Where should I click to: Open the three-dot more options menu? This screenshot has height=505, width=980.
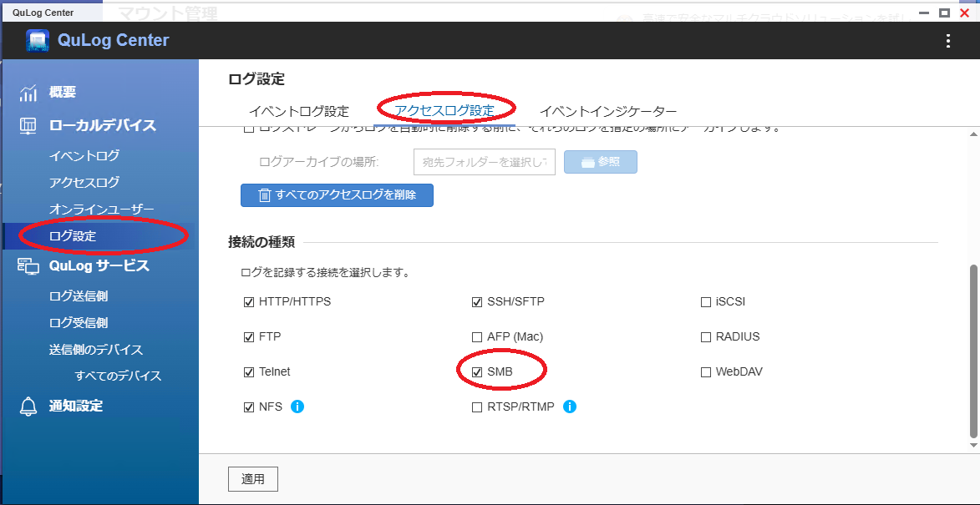pyautogui.click(x=948, y=41)
